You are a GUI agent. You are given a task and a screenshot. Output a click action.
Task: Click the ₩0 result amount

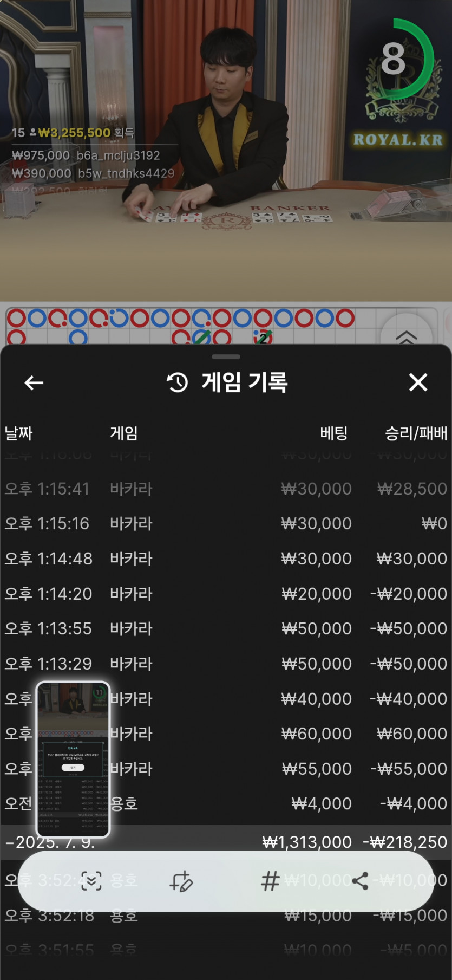(434, 524)
